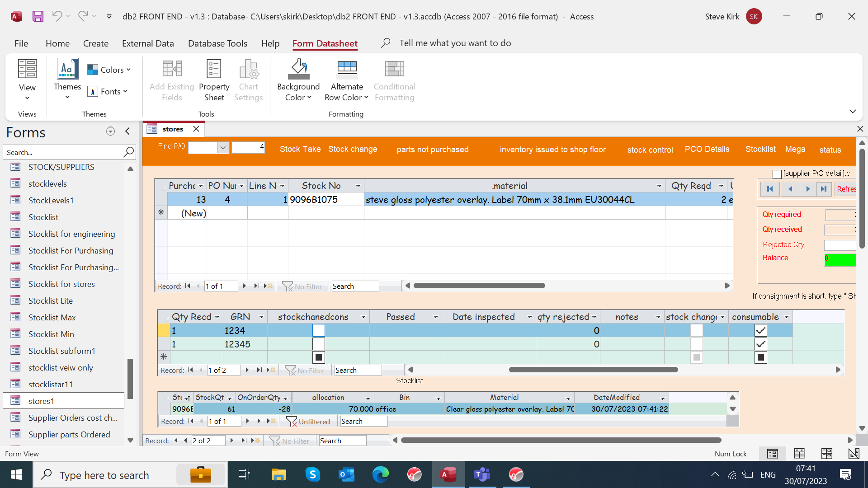Open Stock No column filter dropdown
The image size is (868, 488).
pyautogui.click(x=358, y=186)
